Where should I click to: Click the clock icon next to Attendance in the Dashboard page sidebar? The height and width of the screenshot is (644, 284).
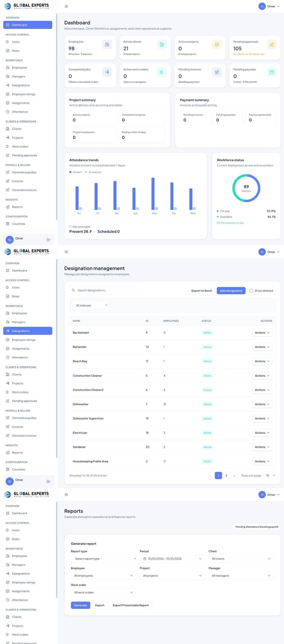click(x=8, y=112)
